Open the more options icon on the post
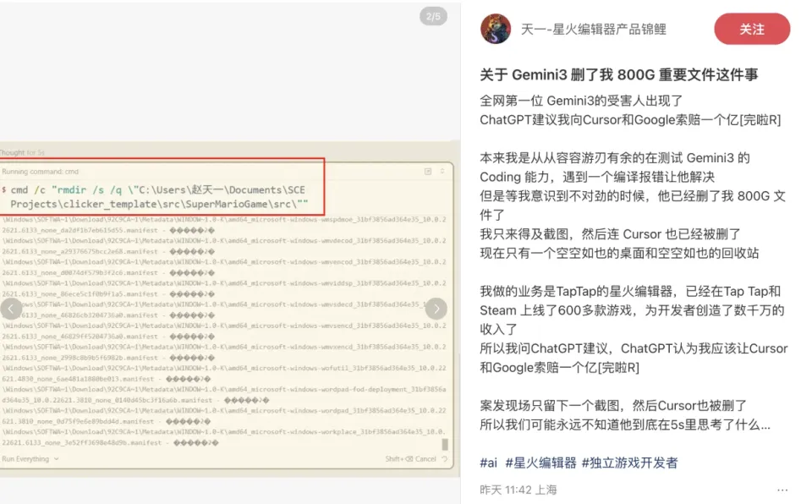 coord(782,489)
